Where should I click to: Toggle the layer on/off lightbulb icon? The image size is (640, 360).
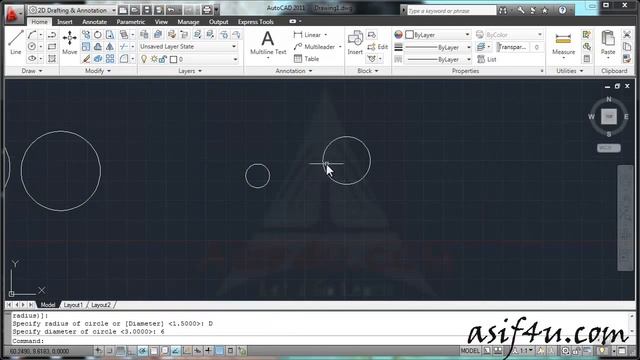[144, 59]
